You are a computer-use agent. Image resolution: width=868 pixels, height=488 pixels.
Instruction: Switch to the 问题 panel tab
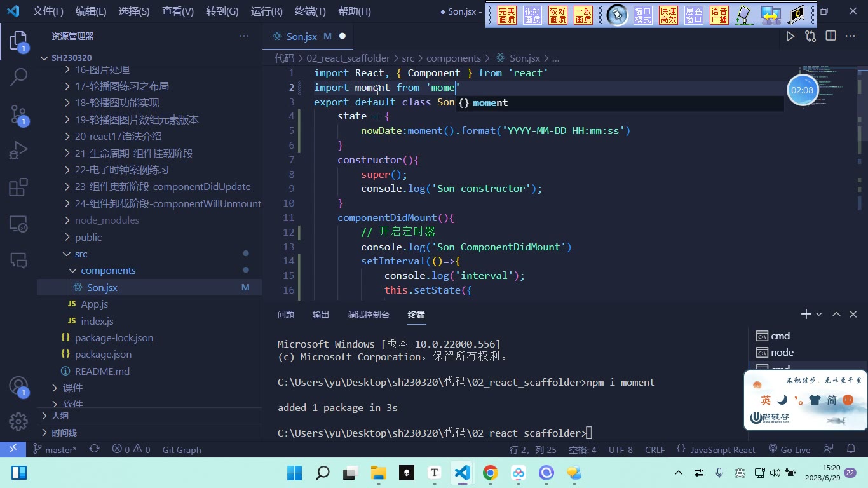tap(286, 315)
